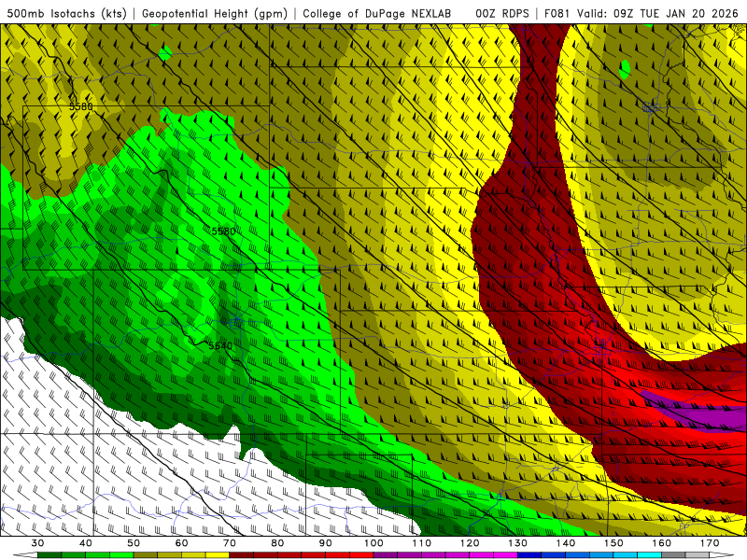Image resolution: width=747 pixels, height=560 pixels.
Task: Click the 'Geopotential Height (gpm)' header text
Action: pyautogui.click(x=215, y=13)
